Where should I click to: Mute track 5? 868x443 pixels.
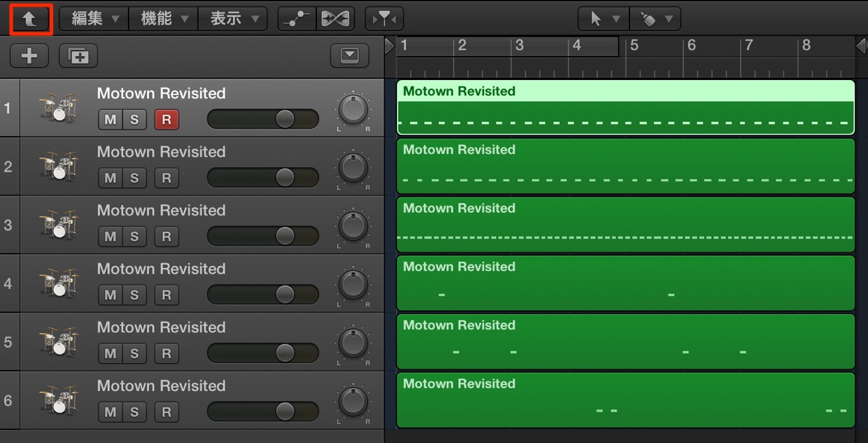(110, 353)
